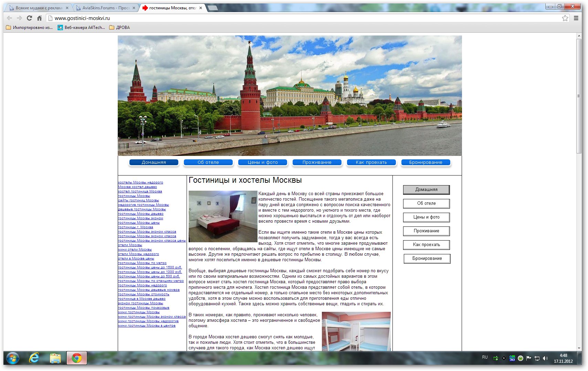The height and width of the screenshot is (371, 588).
Task: Click the RU language indicator
Action: point(485,357)
